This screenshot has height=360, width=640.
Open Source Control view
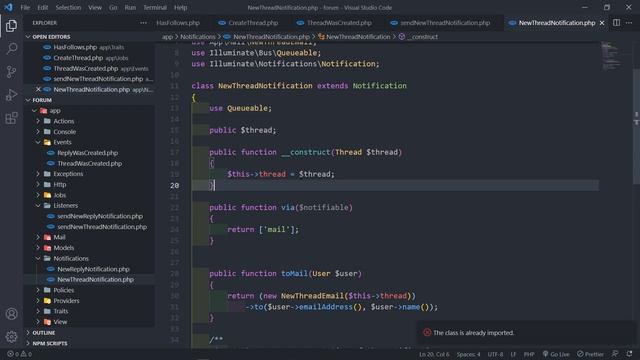11,72
